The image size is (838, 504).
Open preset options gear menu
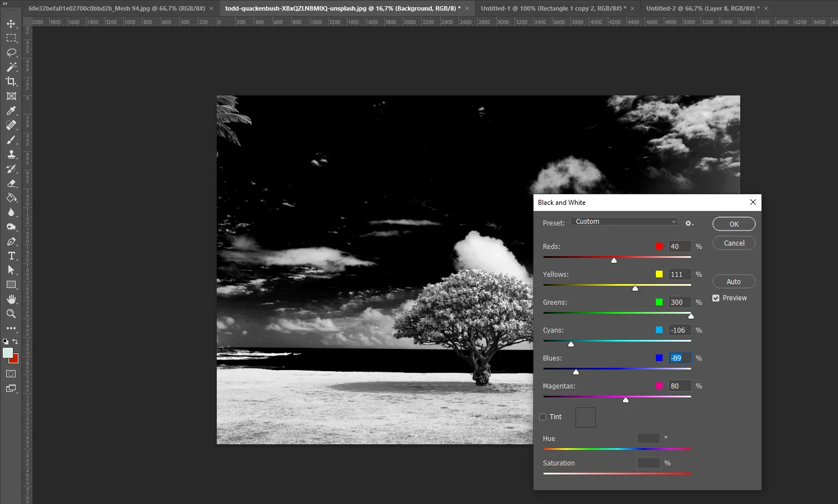click(x=689, y=223)
